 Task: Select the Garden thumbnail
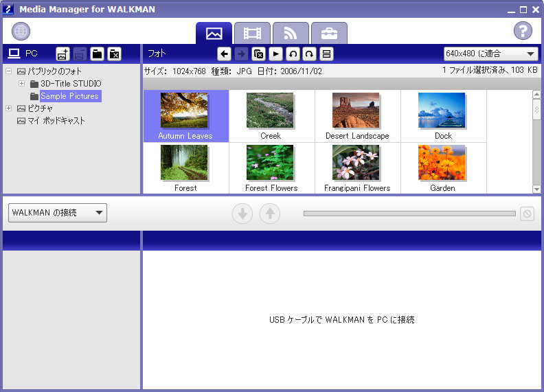pyautogui.click(x=444, y=168)
